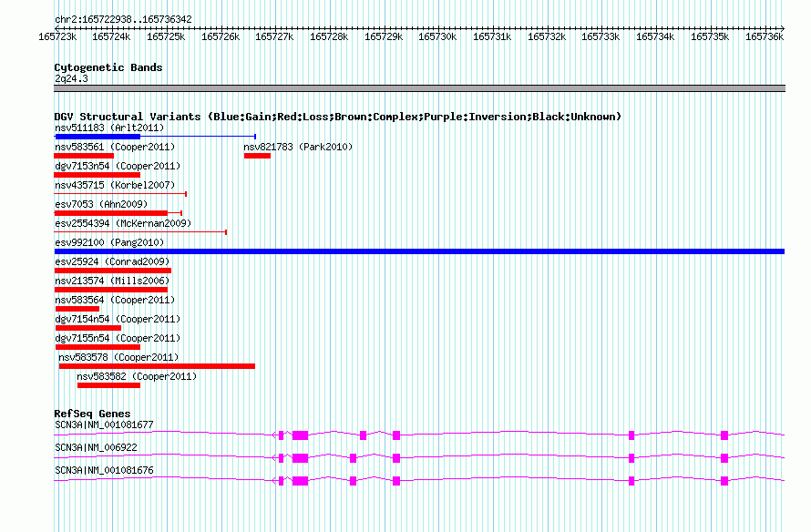
Task: Click the 165729k ruler tick label
Action: (x=384, y=36)
